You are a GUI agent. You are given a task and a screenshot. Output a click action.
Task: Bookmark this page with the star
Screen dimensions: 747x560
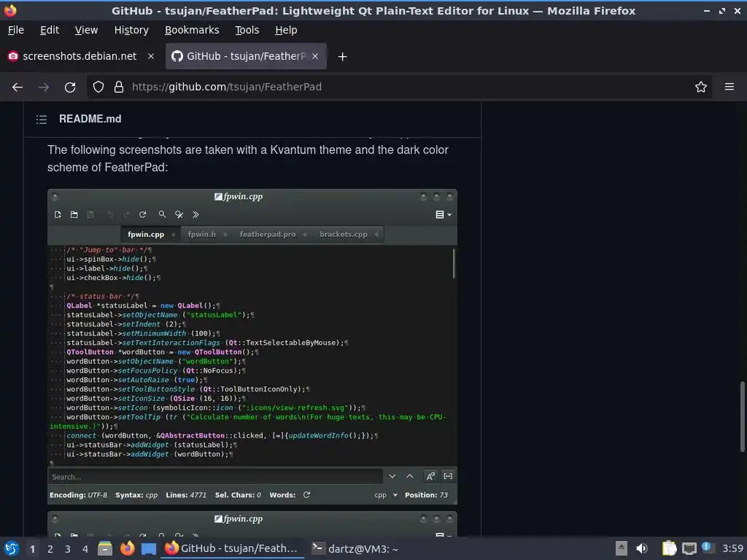tap(701, 87)
